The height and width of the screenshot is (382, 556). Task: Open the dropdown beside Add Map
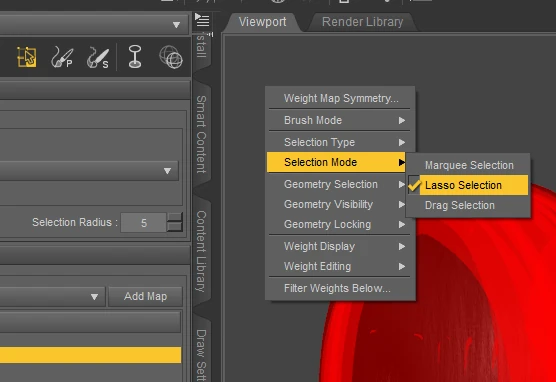click(94, 297)
